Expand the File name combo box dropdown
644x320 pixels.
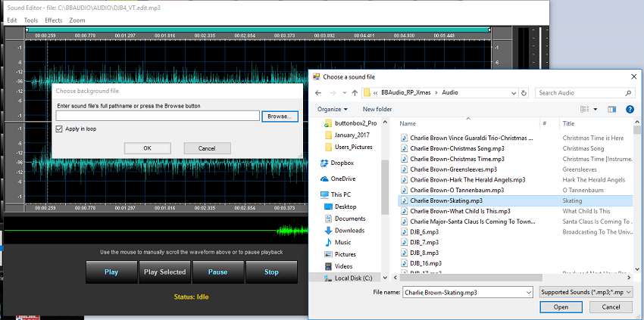click(528, 293)
